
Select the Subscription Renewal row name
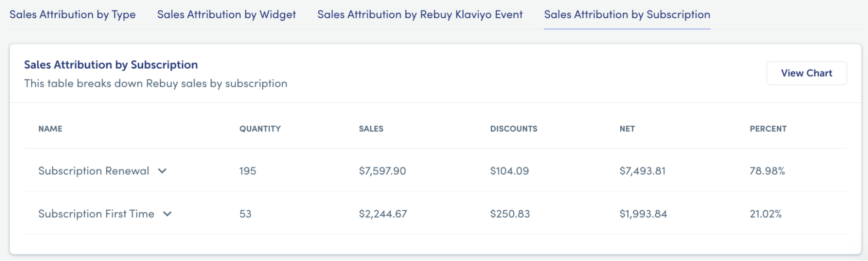coord(94,171)
